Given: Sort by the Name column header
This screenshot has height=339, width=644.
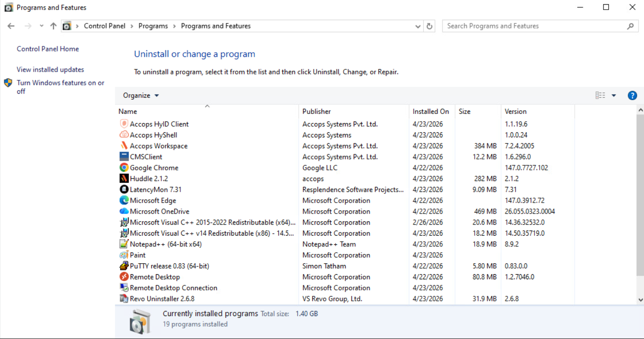Looking at the screenshot, I should pos(207,111).
